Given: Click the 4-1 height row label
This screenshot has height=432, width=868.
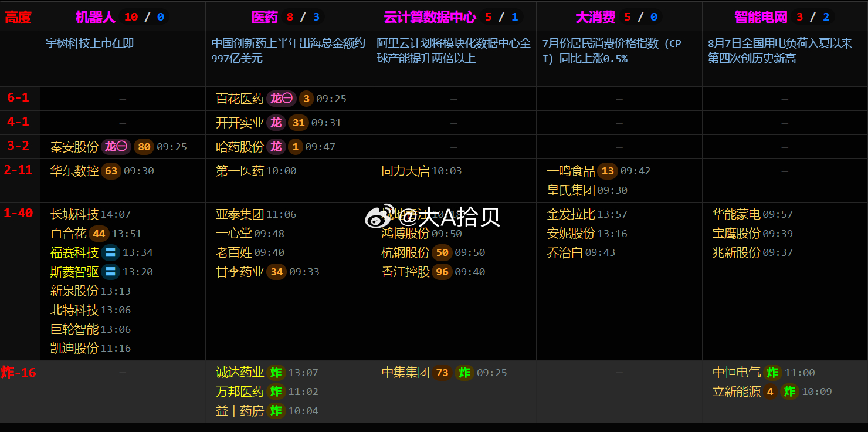Looking at the screenshot, I should [x=18, y=122].
